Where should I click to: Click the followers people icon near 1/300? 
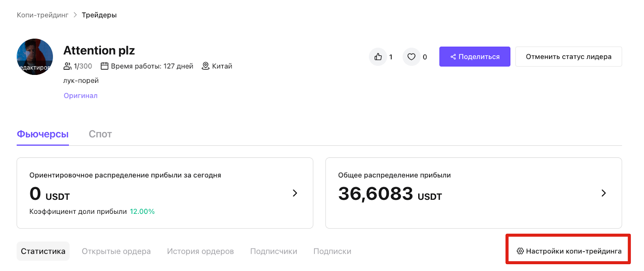68,66
